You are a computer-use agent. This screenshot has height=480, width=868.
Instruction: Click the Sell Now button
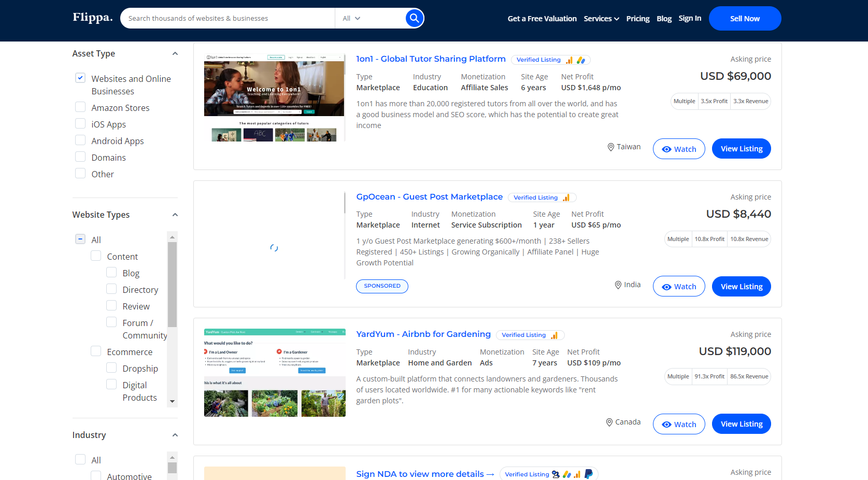click(745, 19)
